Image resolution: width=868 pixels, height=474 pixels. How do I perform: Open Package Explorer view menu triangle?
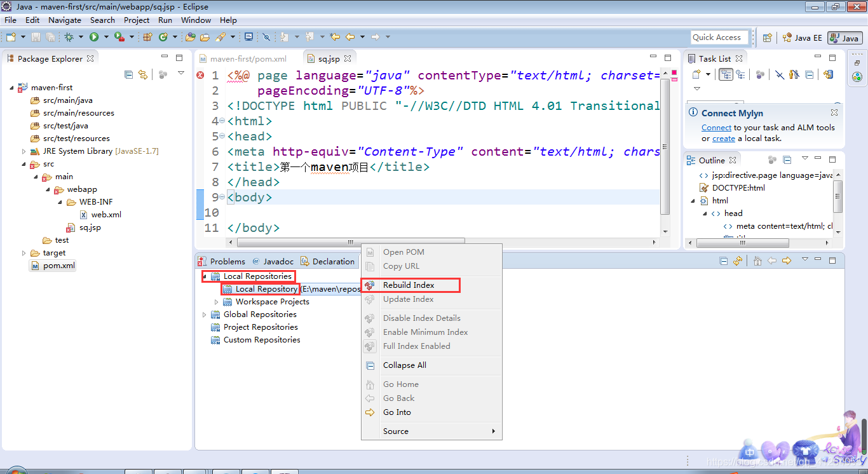181,74
